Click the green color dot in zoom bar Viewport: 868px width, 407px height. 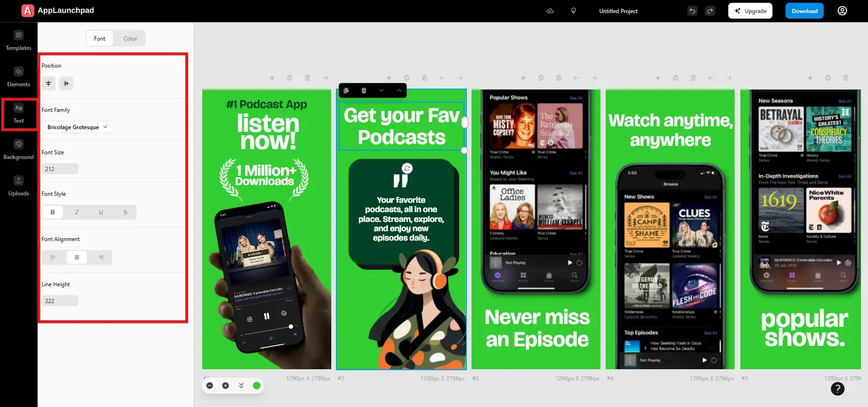257,386
